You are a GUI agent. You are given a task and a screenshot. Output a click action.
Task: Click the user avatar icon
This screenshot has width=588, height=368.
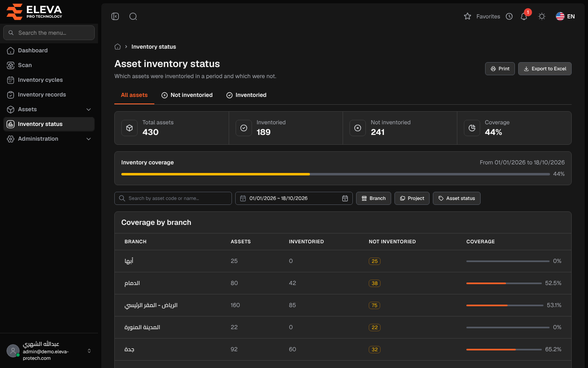click(x=13, y=351)
